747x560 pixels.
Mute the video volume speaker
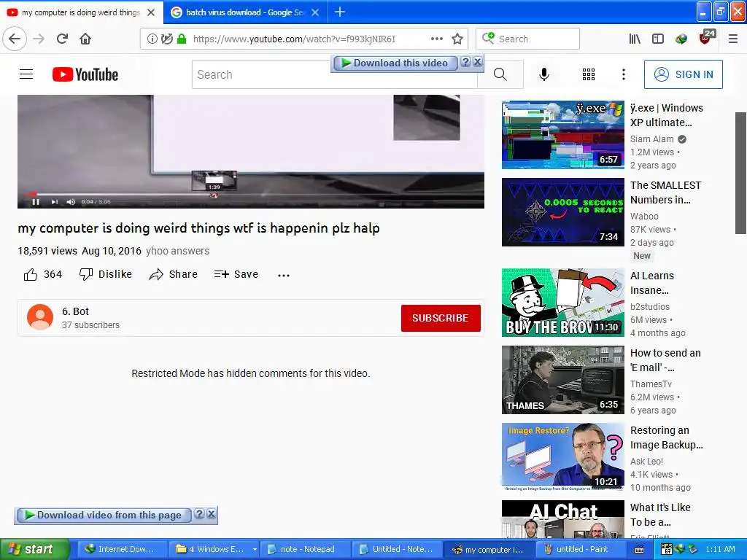click(x=71, y=202)
